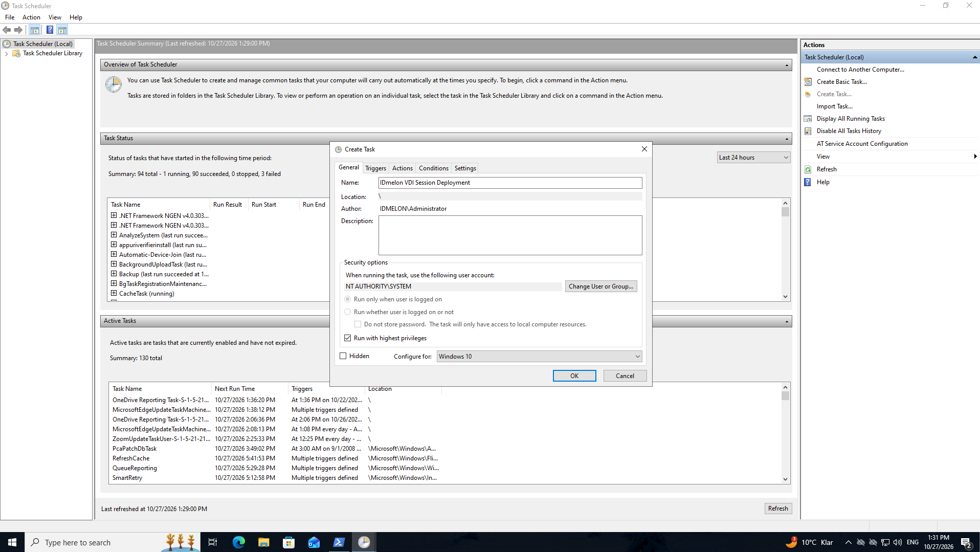980x552 pixels.
Task: Open Microsoft Edge from taskbar
Action: coord(239,542)
